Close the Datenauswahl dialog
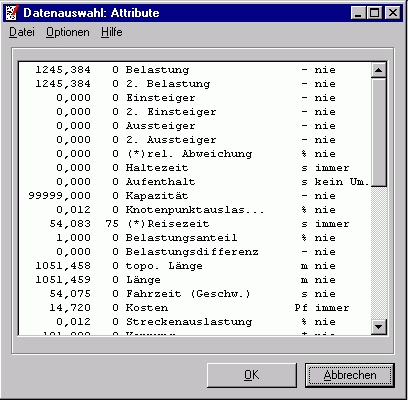This screenshot has height=400, width=408. [x=393, y=13]
